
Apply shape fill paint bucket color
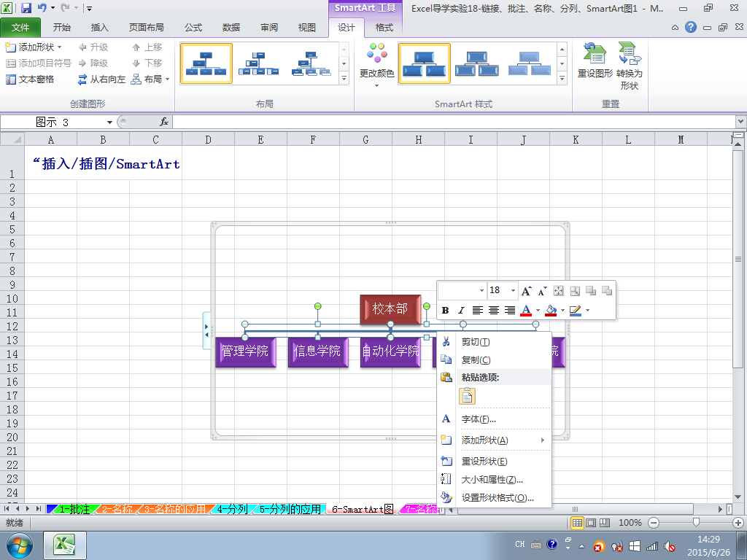point(551,311)
